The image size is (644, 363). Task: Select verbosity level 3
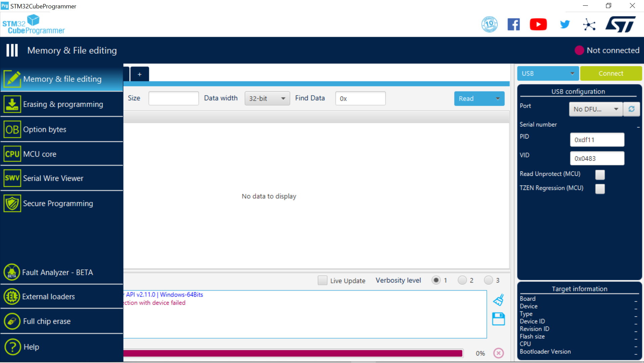pos(488,280)
